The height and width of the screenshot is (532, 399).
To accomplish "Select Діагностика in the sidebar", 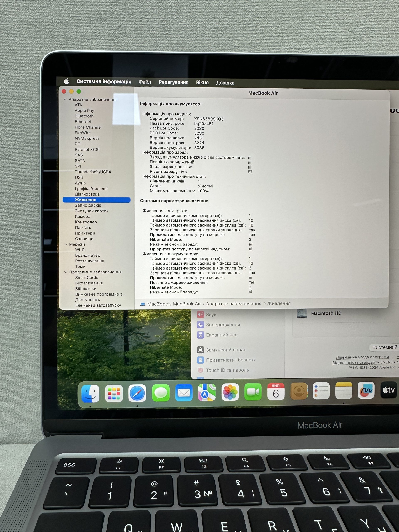I will [x=87, y=194].
